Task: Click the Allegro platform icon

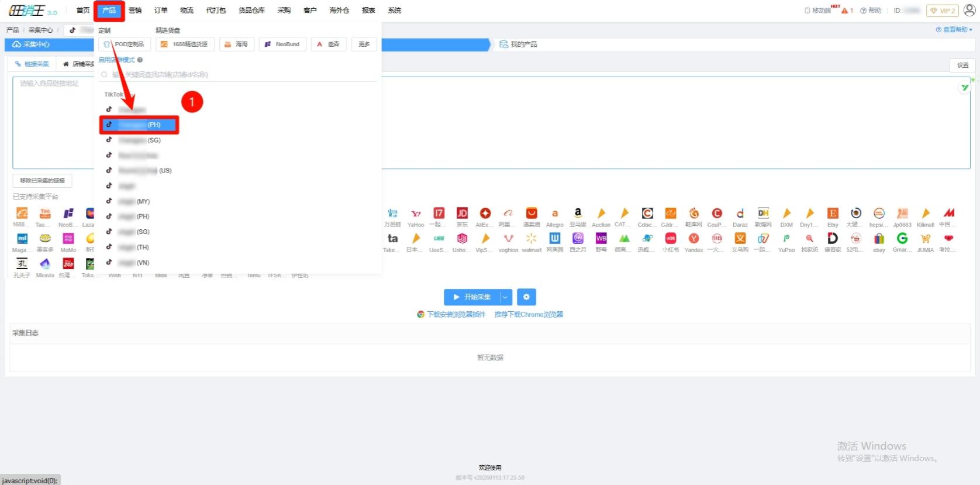Action: click(x=554, y=214)
